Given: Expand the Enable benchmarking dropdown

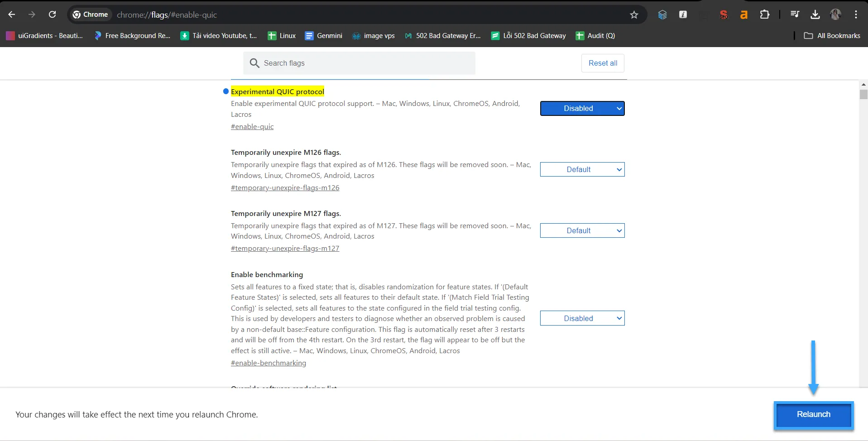Looking at the screenshot, I should coord(582,318).
